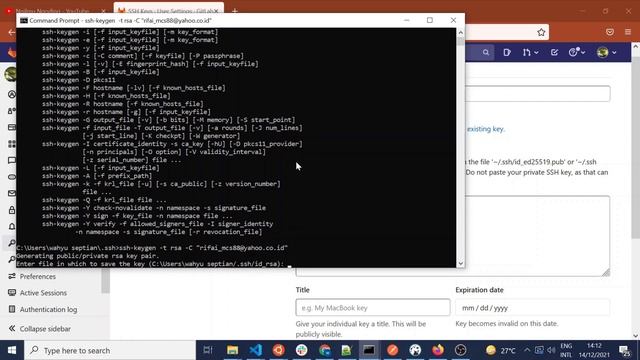Open OBS Studio from the taskbar

(460, 350)
